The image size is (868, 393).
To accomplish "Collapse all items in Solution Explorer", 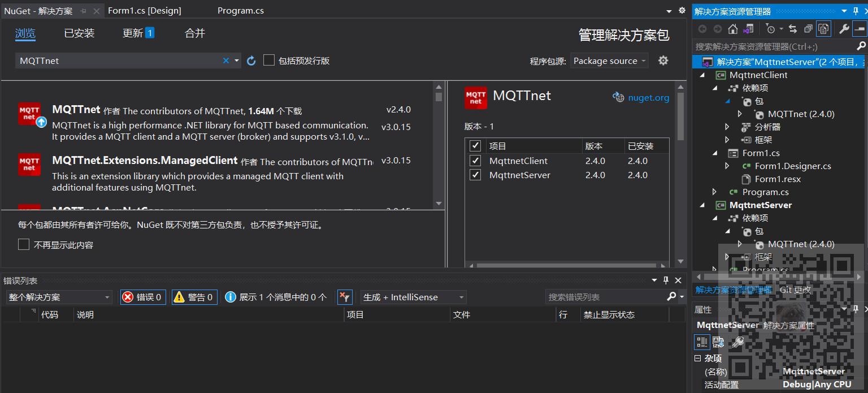I will click(808, 29).
